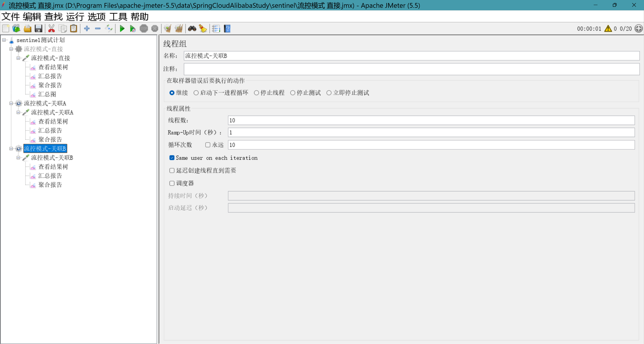644x344 pixels.
Task: Open the 选项 menu
Action: pos(97,17)
